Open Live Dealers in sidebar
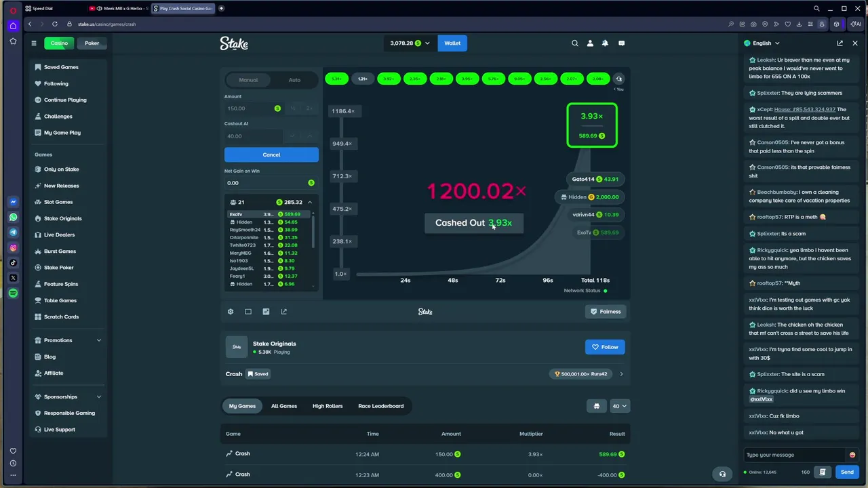This screenshot has width=868, height=488. [x=60, y=235]
